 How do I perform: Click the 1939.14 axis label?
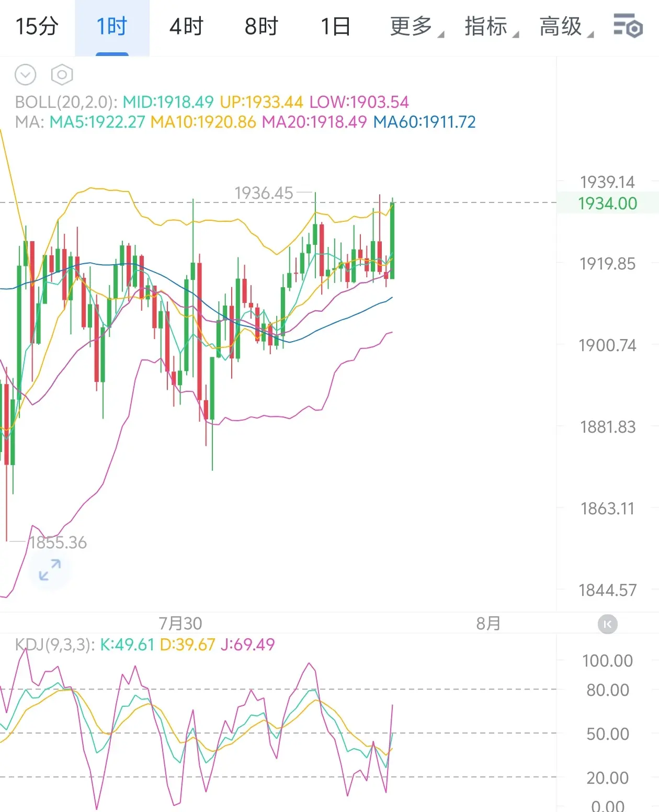tap(607, 182)
